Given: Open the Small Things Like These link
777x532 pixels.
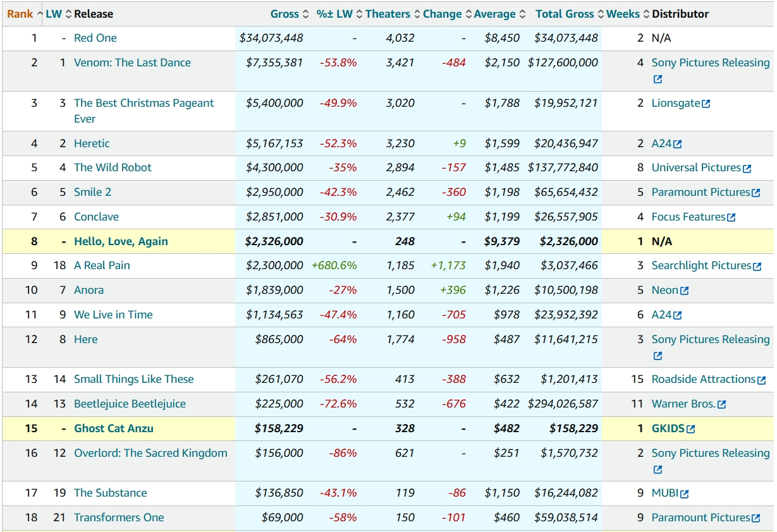Looking at the screenshot, I should coord(134,379).
